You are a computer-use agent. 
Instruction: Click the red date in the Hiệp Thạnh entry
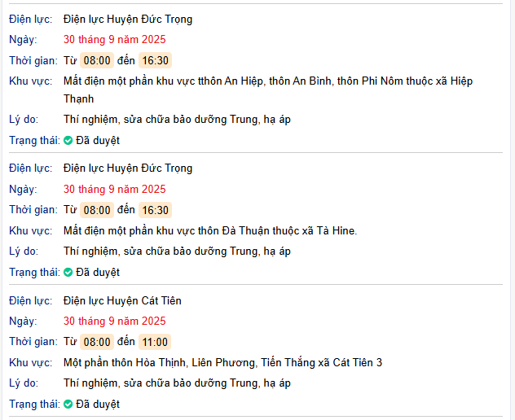click(x=115, y=39)
